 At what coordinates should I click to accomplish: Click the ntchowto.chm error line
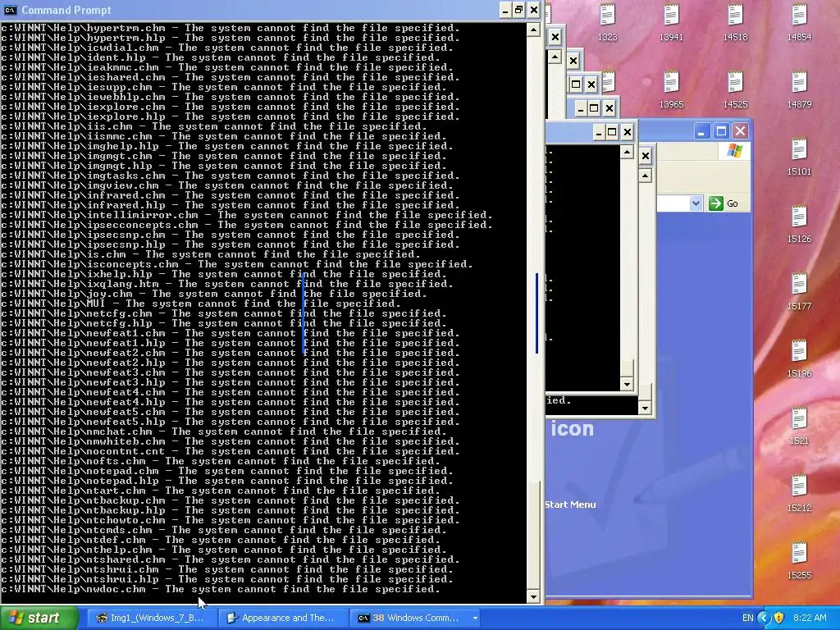coord(231,520)
